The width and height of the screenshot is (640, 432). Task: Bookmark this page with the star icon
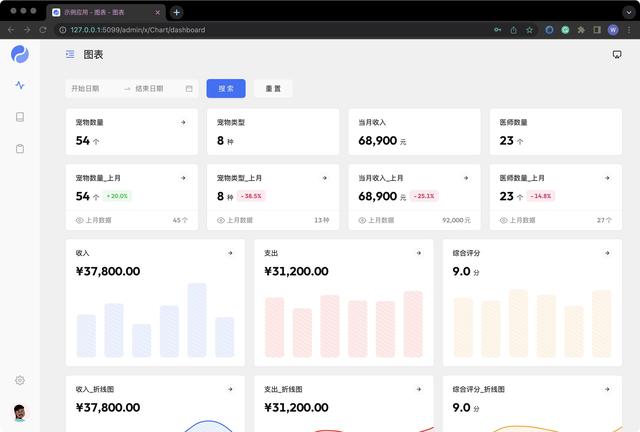point(529,30)
